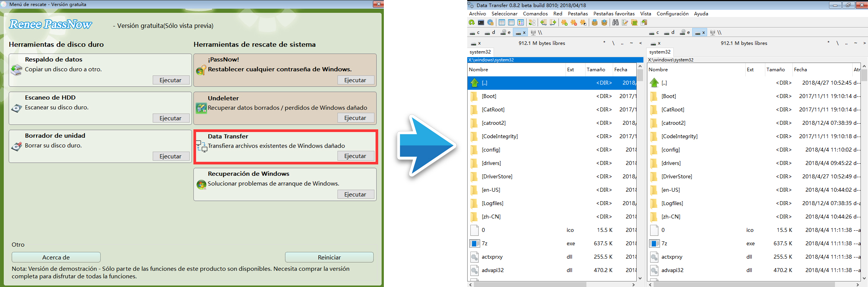Sort left panel by Tamaño column
The width and height of the screenshot is (868, 287).
(599, 69)
